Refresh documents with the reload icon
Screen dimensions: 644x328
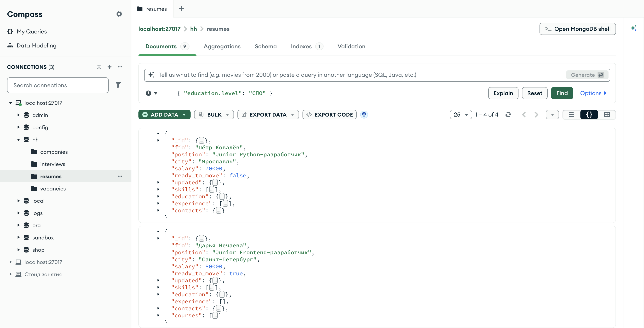coord(508,115)
